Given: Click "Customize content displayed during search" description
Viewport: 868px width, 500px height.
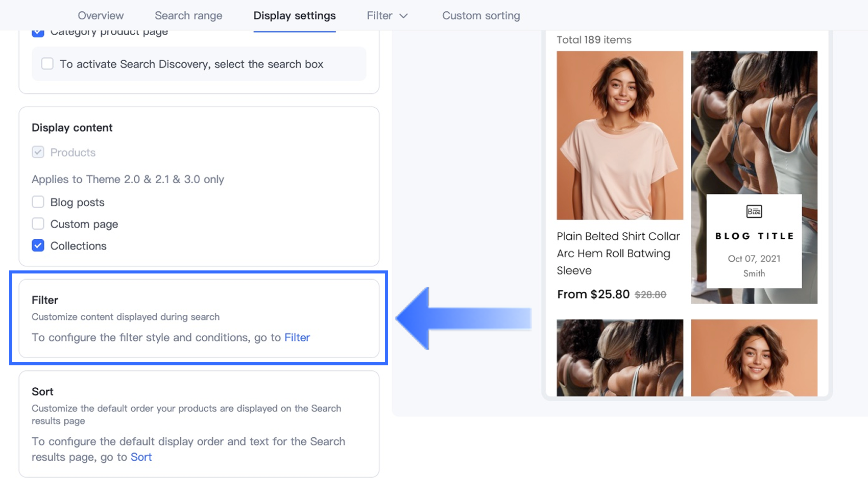Looking at the screenshot, I should tap(126, 317).
